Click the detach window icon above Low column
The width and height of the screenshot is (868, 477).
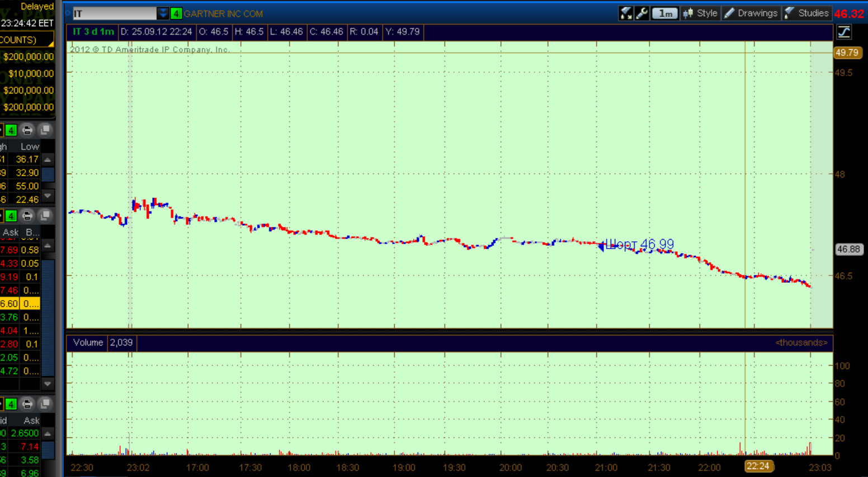pyautogui.click(x=45, y=130)
